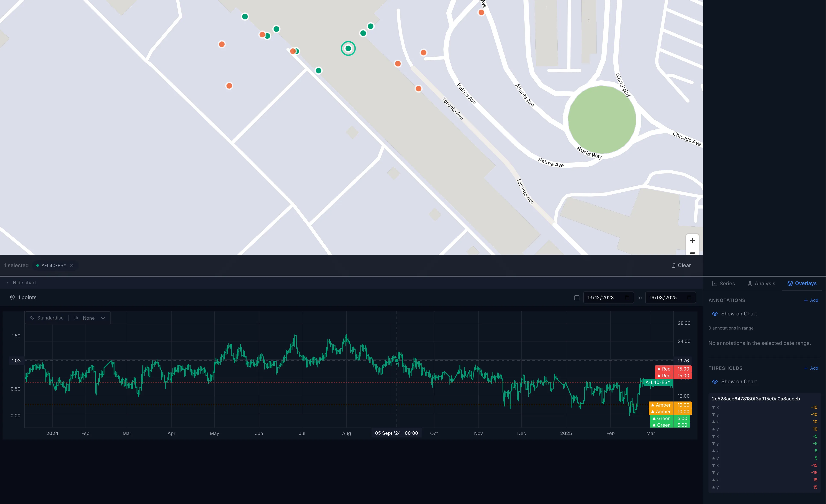Click the red 15.00 threshold label
826x504 pixels.
click(673, 369)
